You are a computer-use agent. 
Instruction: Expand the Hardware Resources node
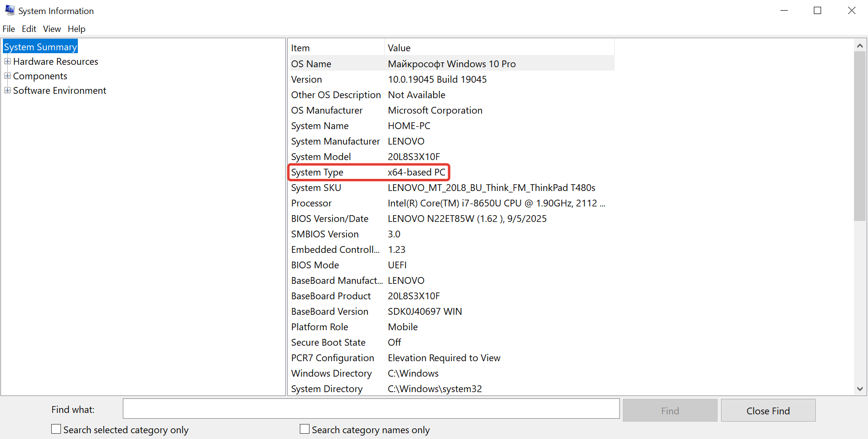(x=7, y=61)
